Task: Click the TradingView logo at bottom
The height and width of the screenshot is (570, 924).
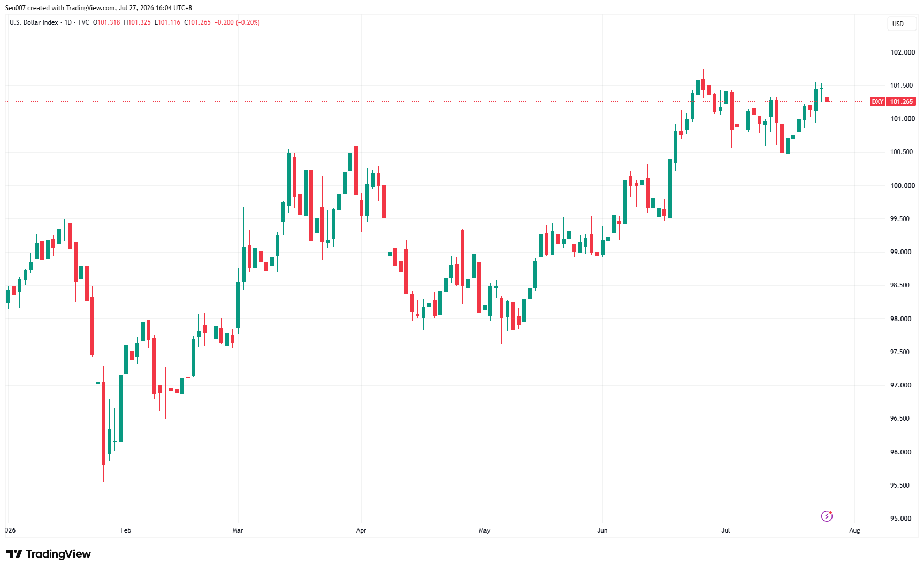Action: pyautogui.click(x=49, y=554)
